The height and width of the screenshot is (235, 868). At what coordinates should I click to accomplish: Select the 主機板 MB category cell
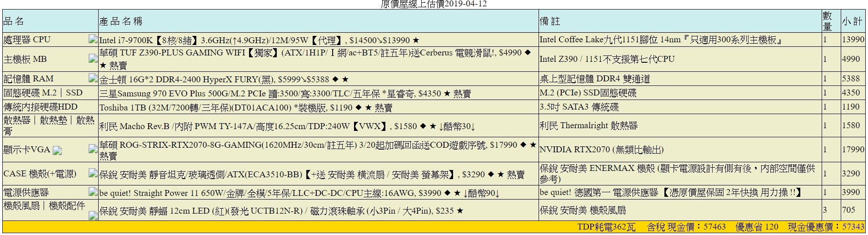(50, 59)
